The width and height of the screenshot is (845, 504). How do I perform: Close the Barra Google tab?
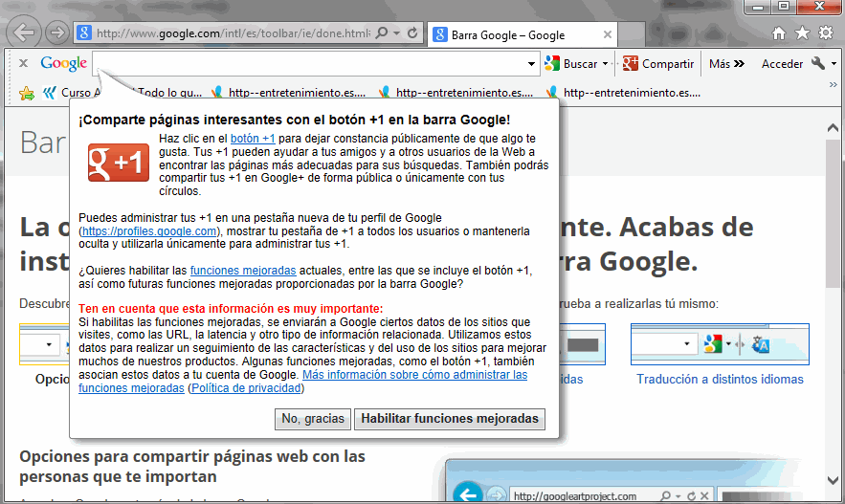608,34
